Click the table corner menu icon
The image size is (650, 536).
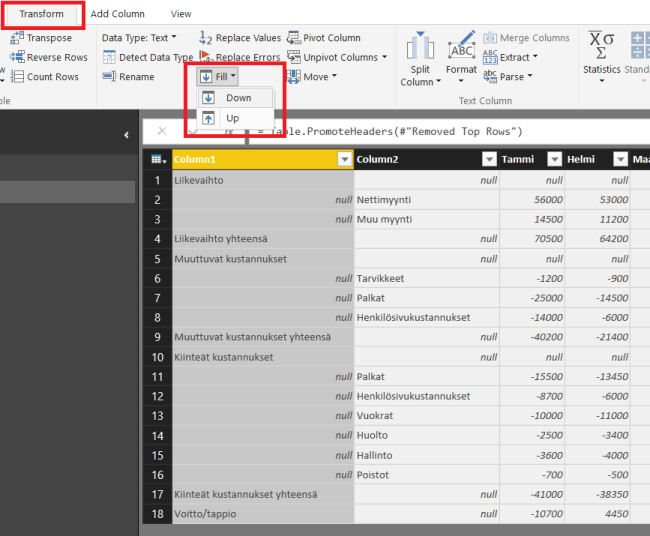(x=157, y=159)
